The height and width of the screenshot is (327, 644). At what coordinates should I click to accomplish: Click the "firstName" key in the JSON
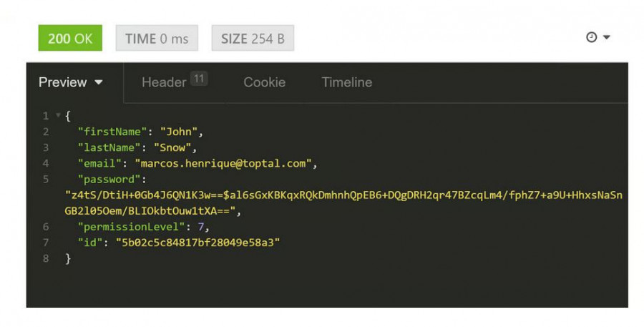112,132
